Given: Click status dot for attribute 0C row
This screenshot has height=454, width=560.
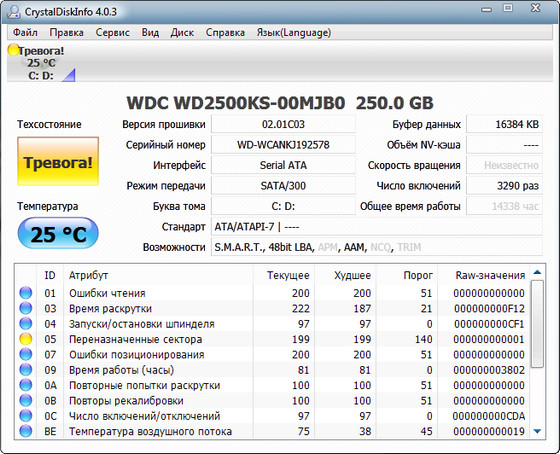Looking at the screenshot, I should click(26, 416).
